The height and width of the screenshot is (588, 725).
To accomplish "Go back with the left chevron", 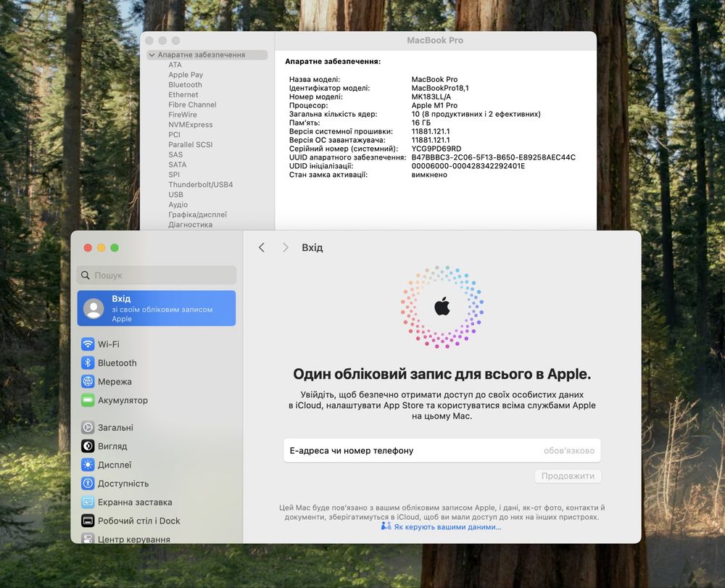I will (x=262, y=248).
